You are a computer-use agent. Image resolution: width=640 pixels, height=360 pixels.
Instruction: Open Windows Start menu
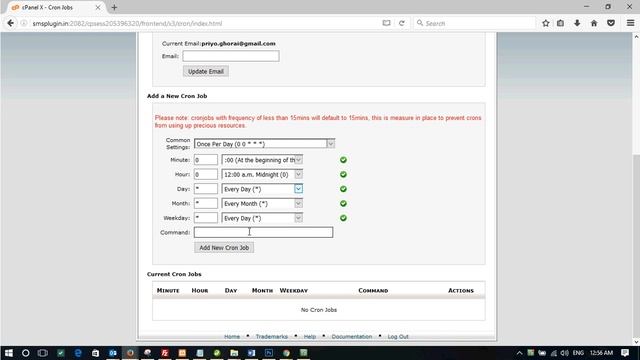pyautogui.click(x=9, y=353)
